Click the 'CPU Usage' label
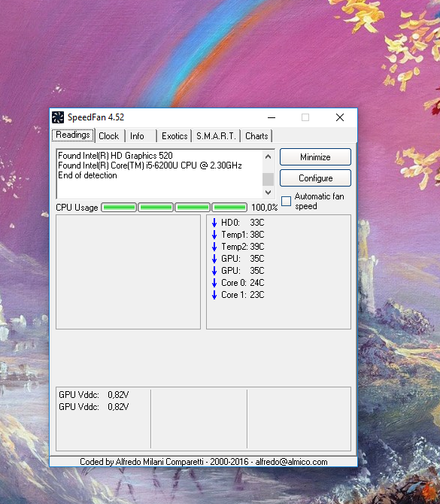Viewport: 440px width, 504px height. tap(77, 208)
